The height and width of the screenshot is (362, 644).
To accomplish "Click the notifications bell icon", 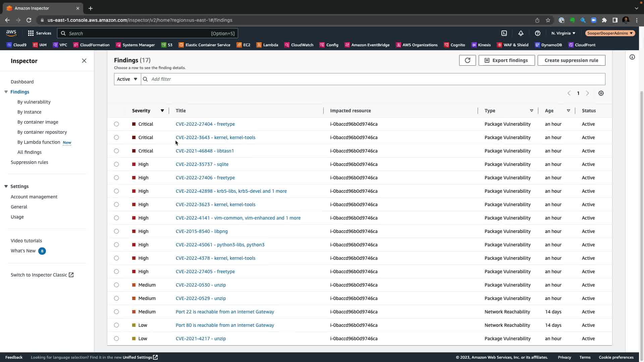I will [521, 33].
